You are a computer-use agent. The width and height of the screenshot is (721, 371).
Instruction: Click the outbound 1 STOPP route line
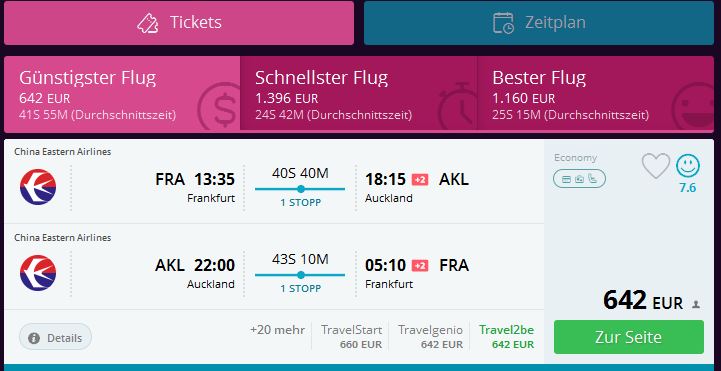pyautogui.click(x=300, y=189)
